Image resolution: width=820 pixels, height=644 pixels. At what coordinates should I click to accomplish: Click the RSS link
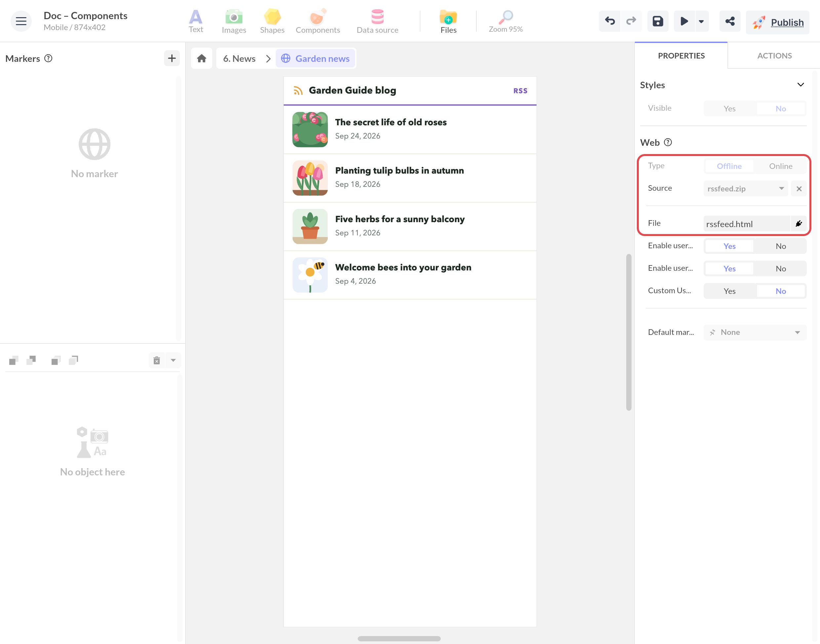coord(520,91)
